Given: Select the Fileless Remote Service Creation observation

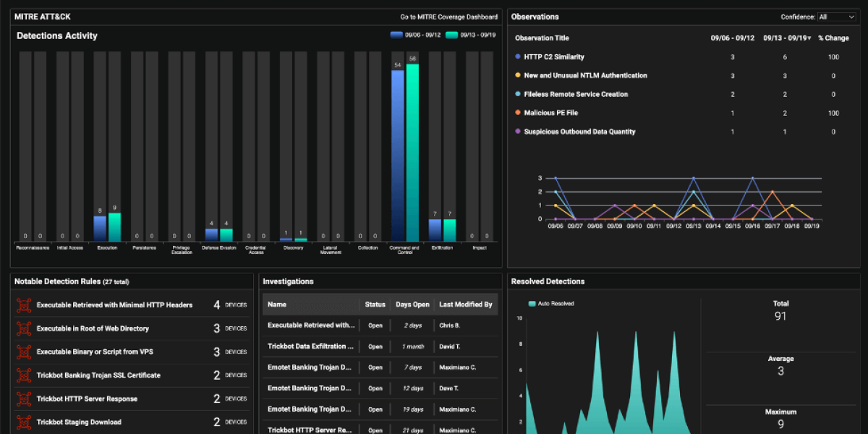Looking at the screenshot, I should 576,94.
